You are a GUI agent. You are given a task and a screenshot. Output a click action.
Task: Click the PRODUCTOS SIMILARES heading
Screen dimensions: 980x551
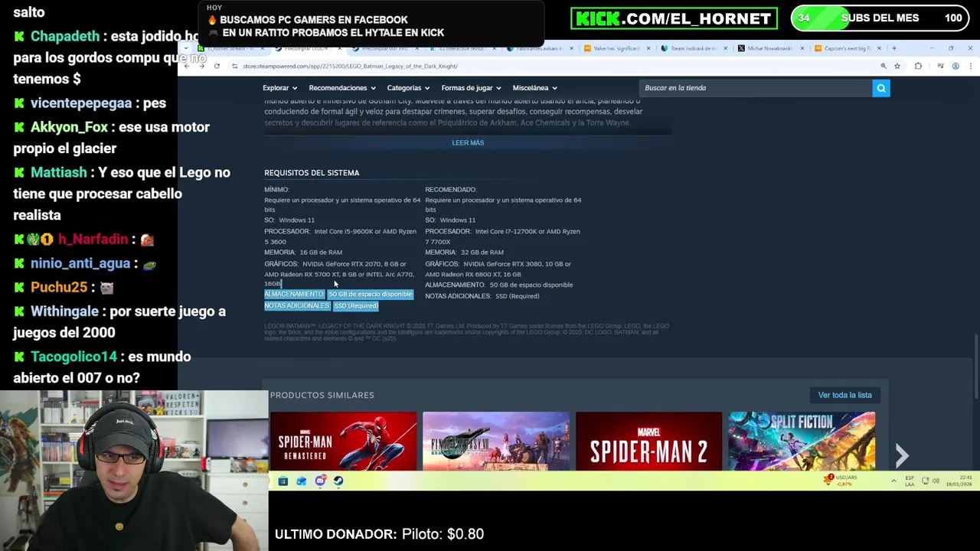(x=322, y=395)
